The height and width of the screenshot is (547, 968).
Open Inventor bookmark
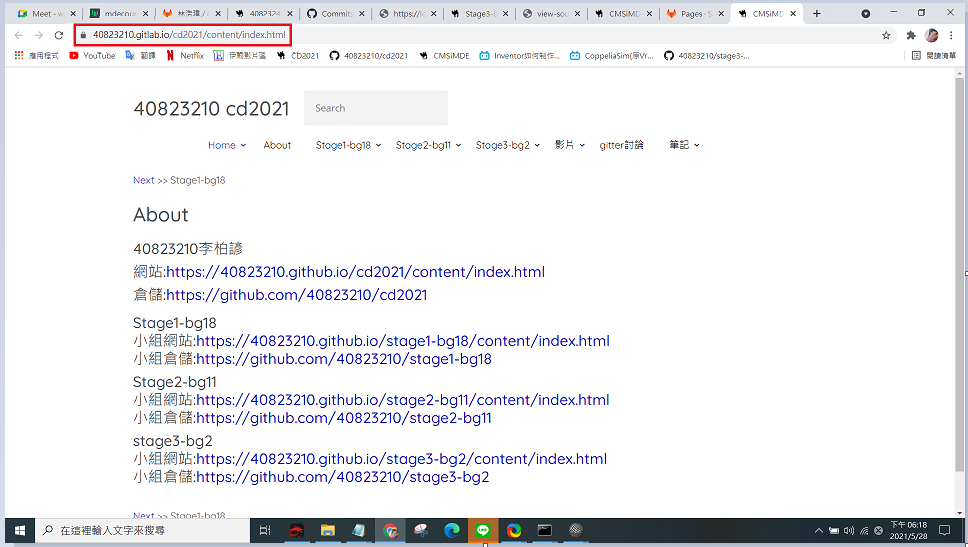[x=519, y=56]
